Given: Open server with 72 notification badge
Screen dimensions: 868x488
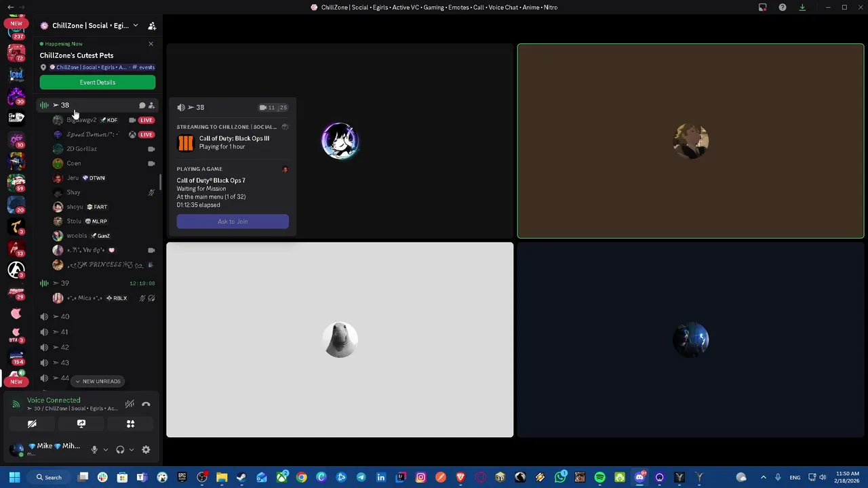Looking at the screenshot, I should [16, 52].
